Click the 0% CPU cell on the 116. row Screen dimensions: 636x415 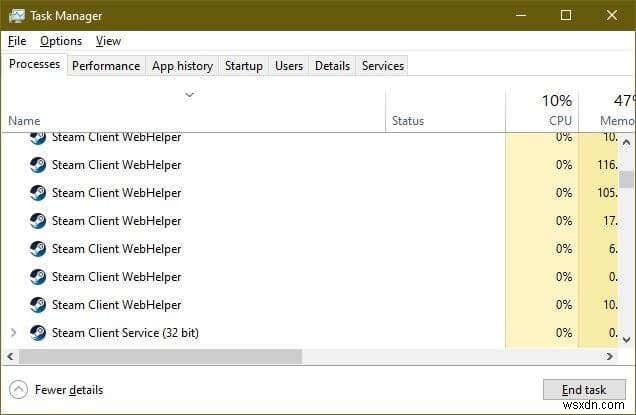pos(542,165)
